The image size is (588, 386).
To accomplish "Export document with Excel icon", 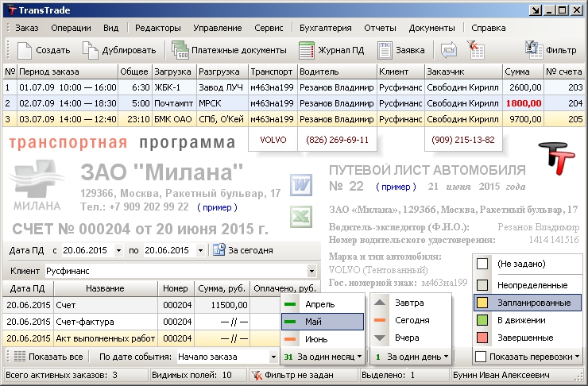I will click(300, 217).
